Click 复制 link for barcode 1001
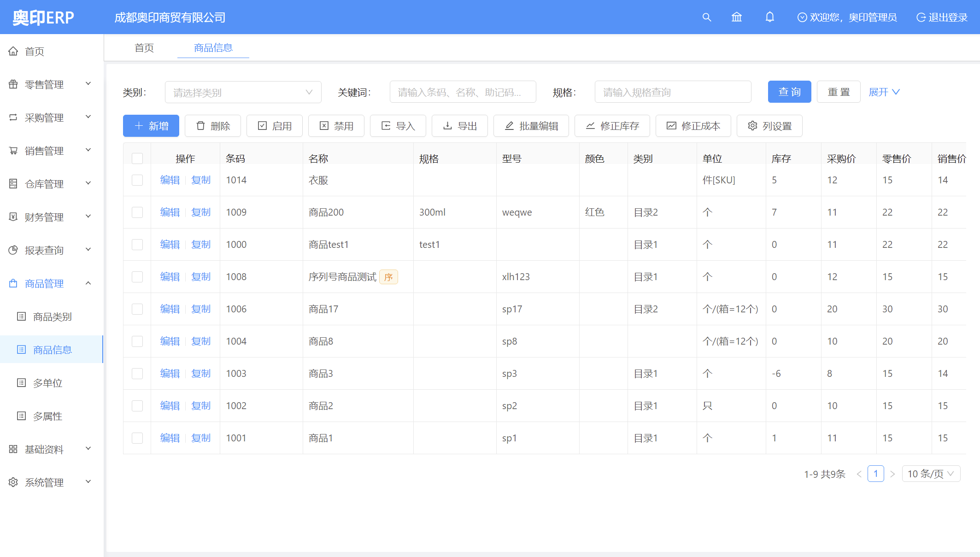 (201, 438)
